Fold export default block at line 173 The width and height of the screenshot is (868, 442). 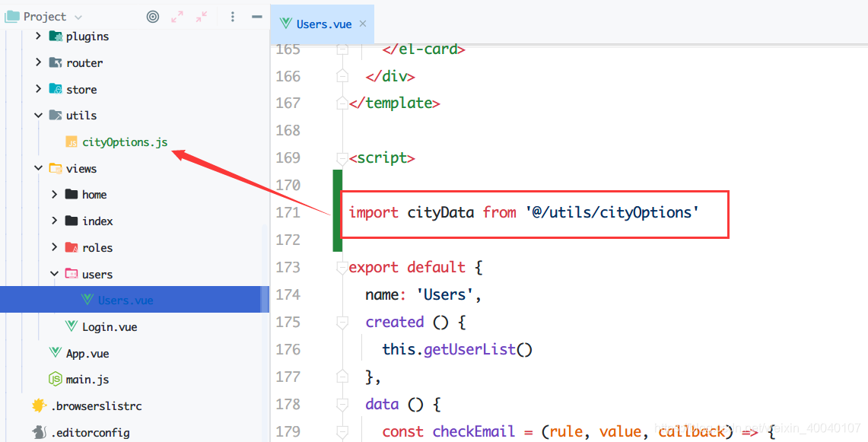(x=342, y=268)
